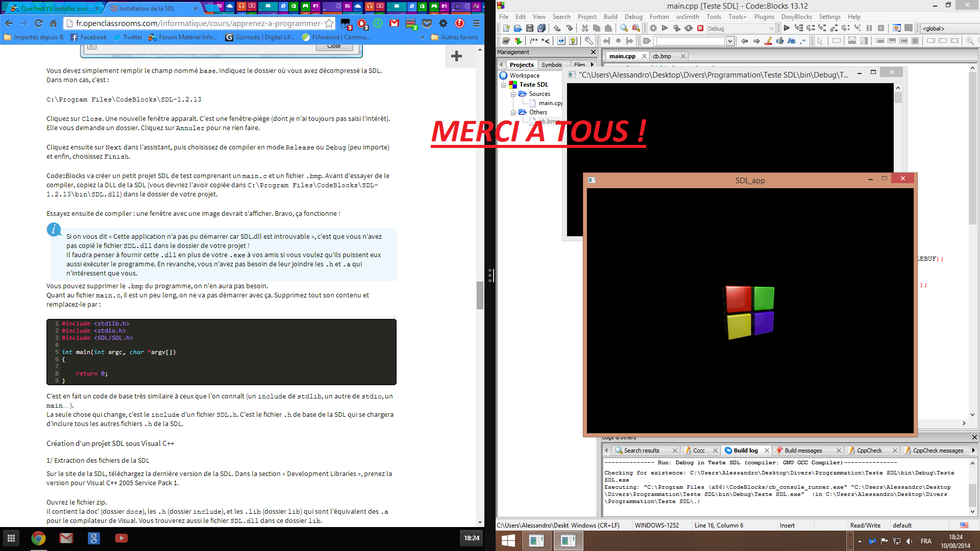Open the Twitter bookmark

128,37
